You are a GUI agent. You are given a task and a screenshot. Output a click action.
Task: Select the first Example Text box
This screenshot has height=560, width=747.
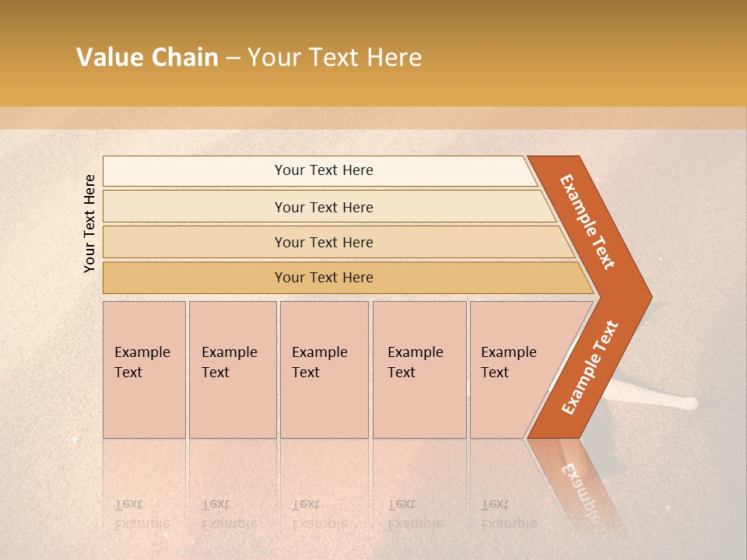click(144, 369)
